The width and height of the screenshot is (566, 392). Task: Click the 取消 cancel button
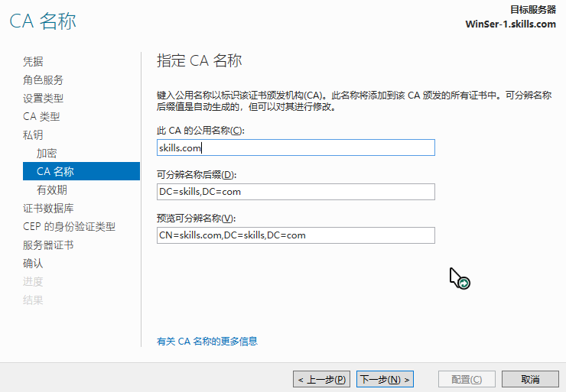[x=530, y=379]
